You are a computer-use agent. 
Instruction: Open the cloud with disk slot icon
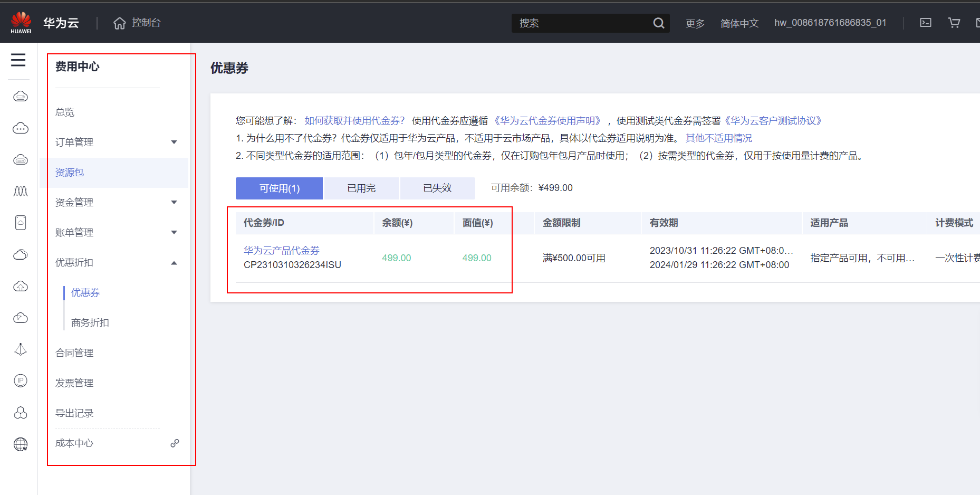[x=21, y=159]
